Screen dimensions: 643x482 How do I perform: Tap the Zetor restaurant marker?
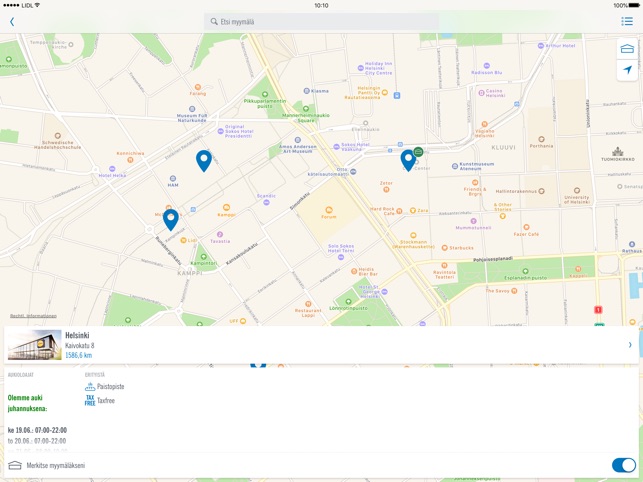[386, 189]
